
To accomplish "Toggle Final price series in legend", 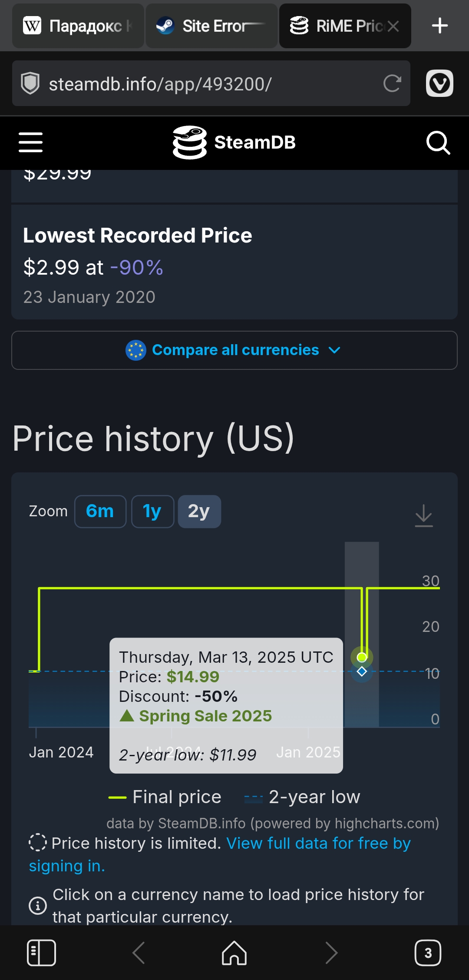I will coord(165,797).
